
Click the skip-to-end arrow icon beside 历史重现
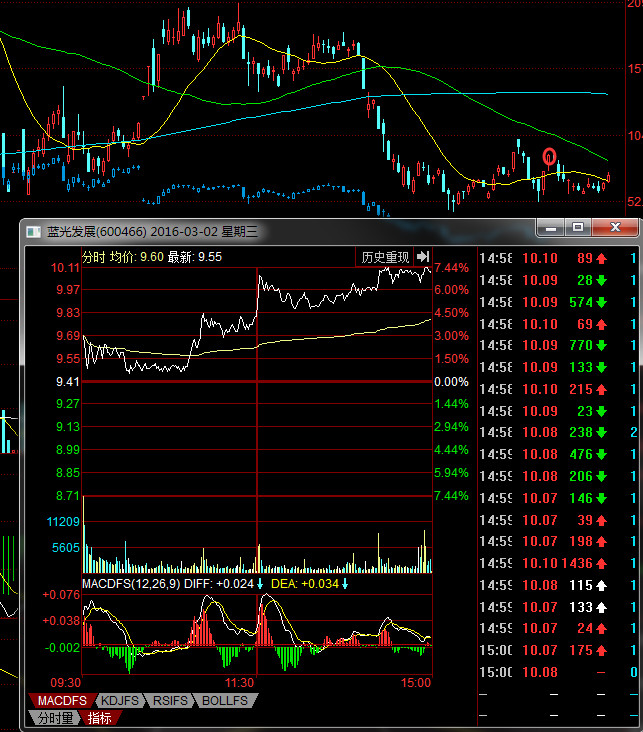pyautogui.click(x=423, y=257)
